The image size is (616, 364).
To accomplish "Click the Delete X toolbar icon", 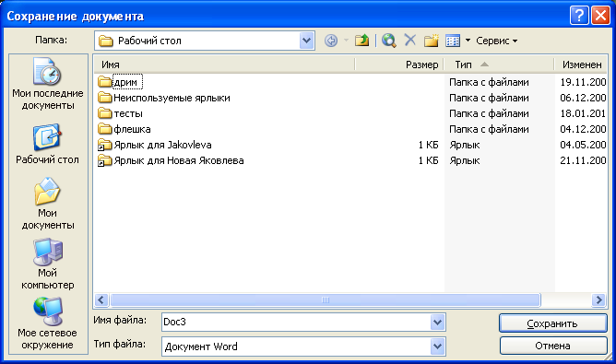I will click(410, 40).
